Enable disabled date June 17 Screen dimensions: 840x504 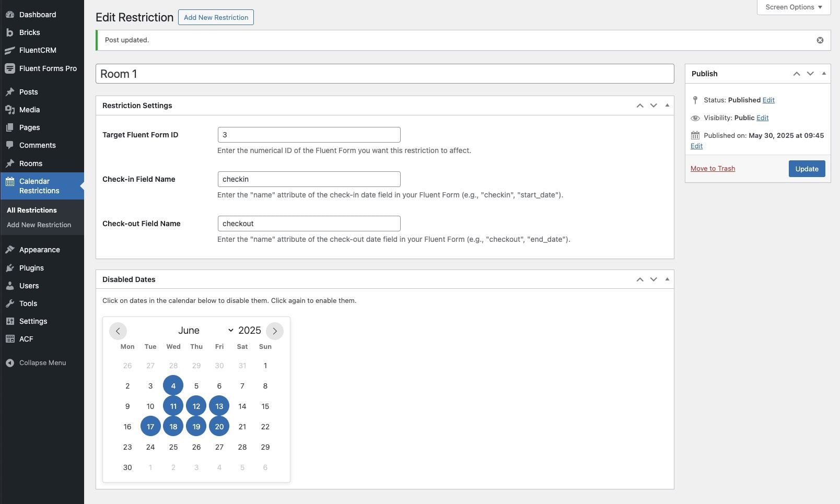click(150, 427)
